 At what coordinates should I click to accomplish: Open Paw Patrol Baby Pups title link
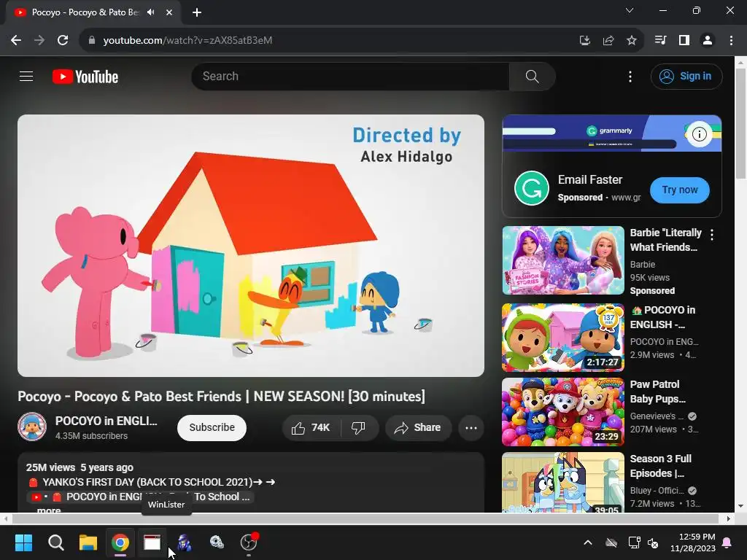[658, 392]
